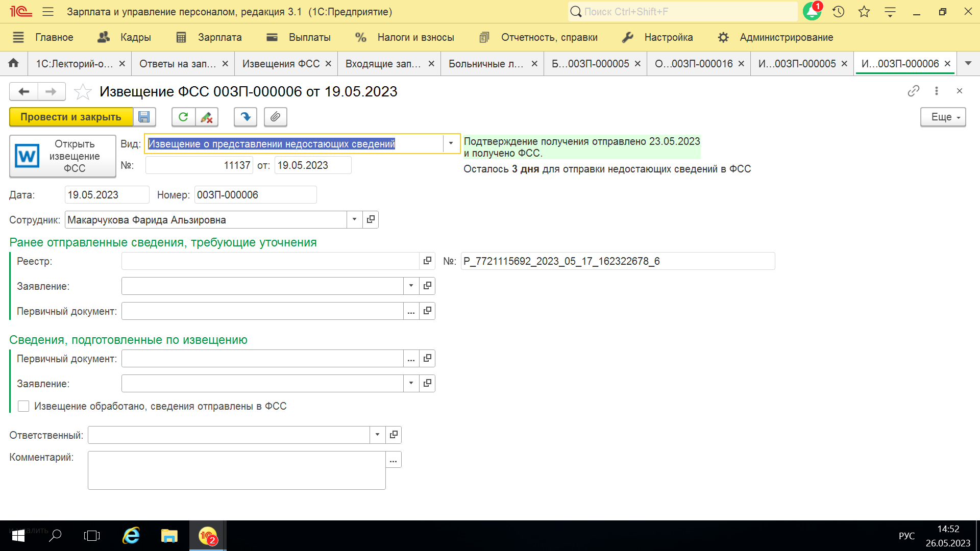
Task: Navigate back with the left arrow
Action: pyautogui.click(x=23, y=91)
